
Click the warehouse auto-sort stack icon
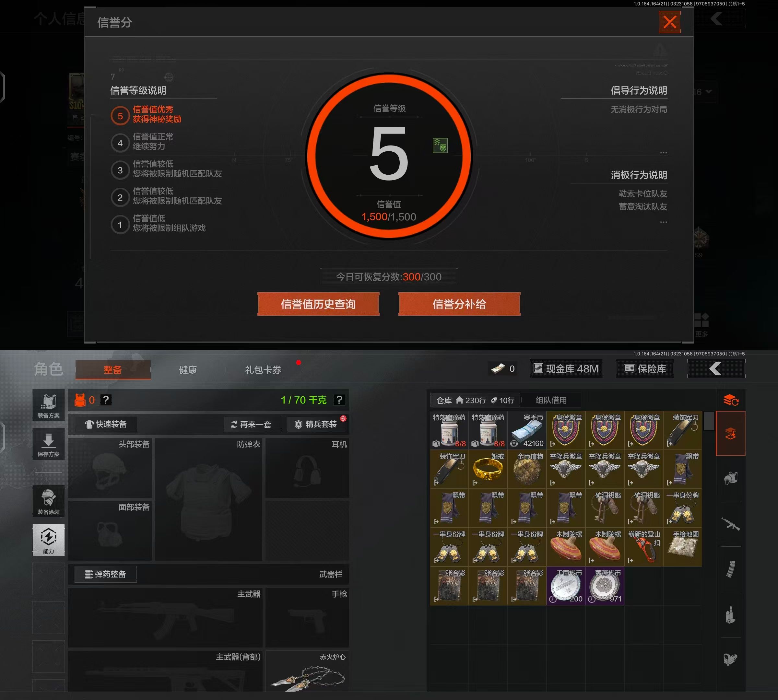click(730, 400)
